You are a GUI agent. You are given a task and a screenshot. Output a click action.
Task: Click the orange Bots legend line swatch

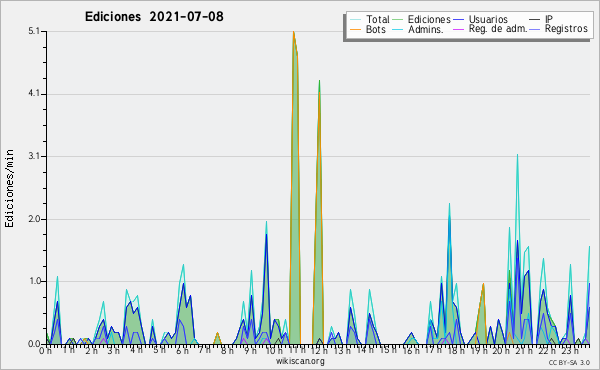(355, 29)
